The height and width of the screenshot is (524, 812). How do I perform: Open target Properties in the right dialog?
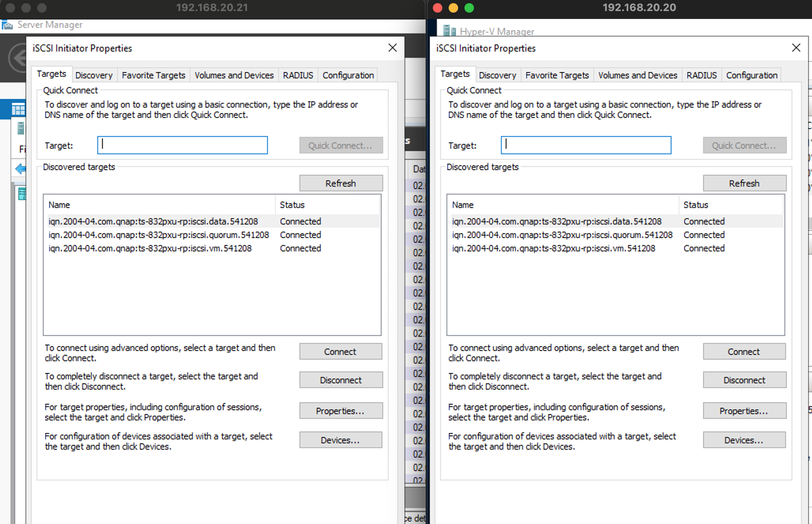[744, 411]
